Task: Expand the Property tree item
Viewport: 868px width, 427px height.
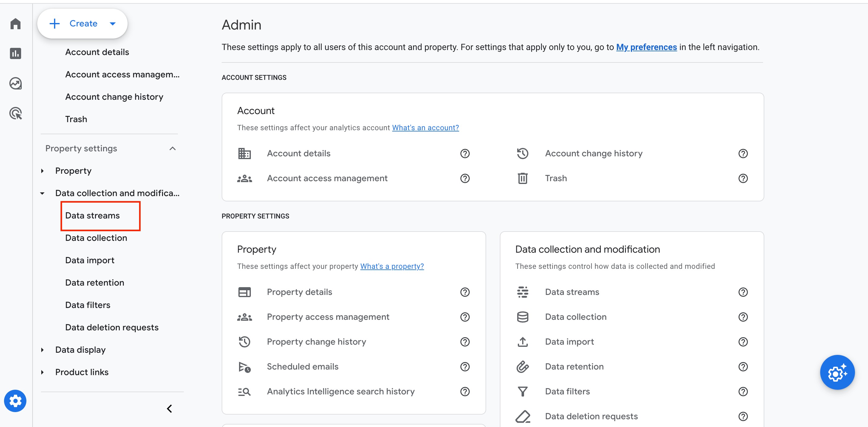Action: [x=43, y=171]
